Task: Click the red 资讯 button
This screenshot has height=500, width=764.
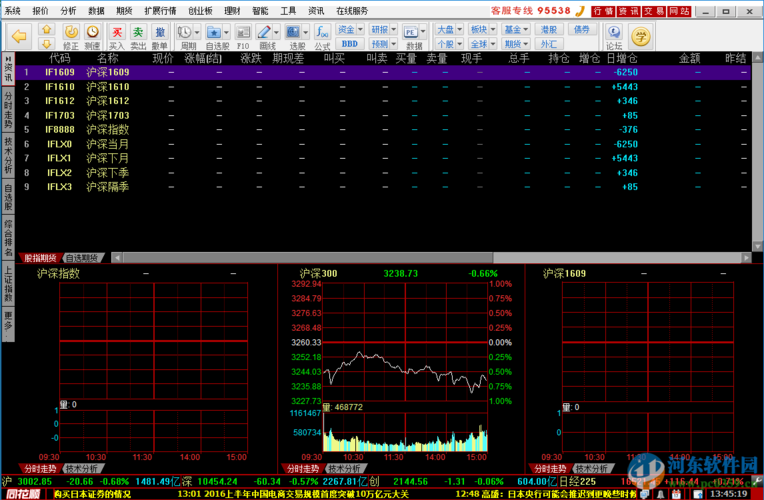Action: tap(629, 11)
